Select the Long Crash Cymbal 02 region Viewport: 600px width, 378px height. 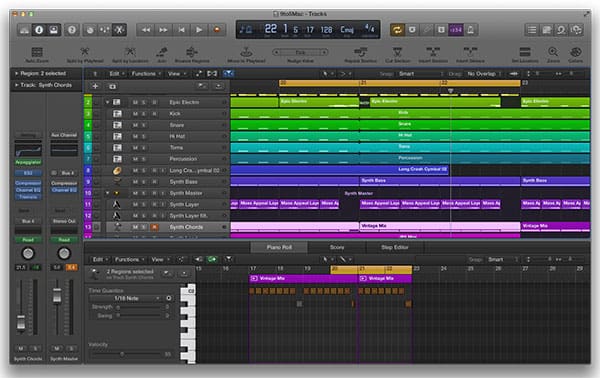[x=339, y=169]
